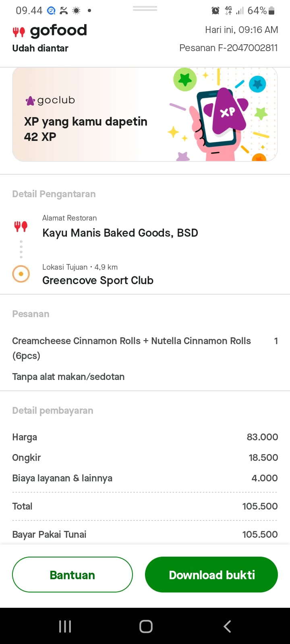The height and width of the screenshot is (644, 290).
Task: Tap the orange destination location pin icon
Action: (21, 274)
